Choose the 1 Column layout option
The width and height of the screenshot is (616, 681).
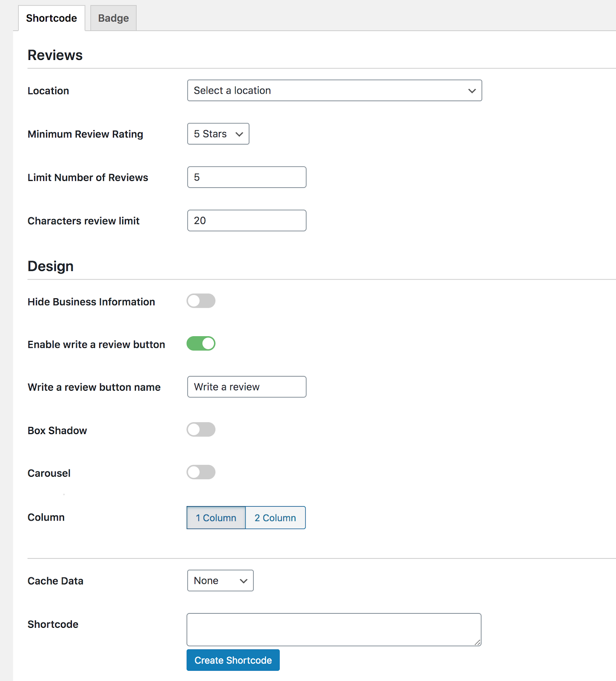pos(216,518)
